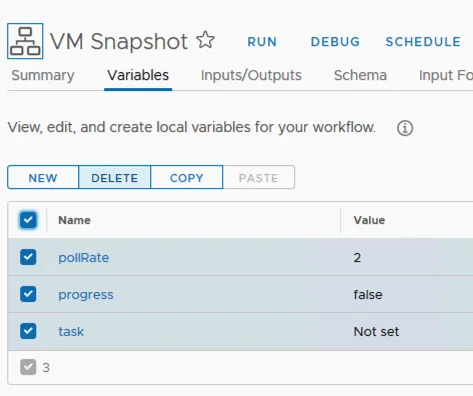Create a NEW variable
Viewport: 473px width, 396px height.
pos(43,177)
